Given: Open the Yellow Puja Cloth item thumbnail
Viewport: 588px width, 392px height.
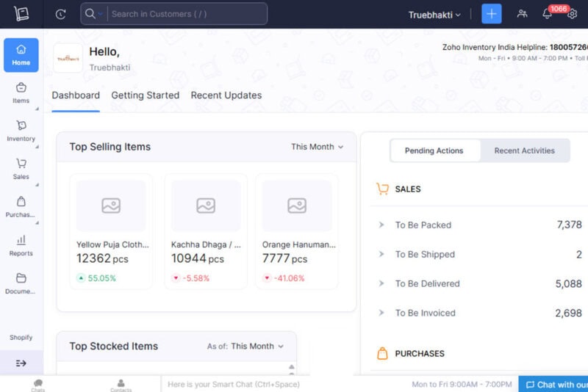Looking at the screenshot, I should [x=111, y=206].
